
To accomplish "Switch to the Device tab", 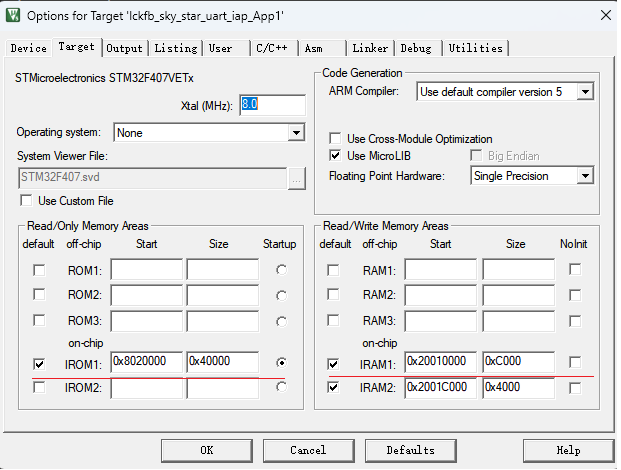I will click(x=29, y=48).
